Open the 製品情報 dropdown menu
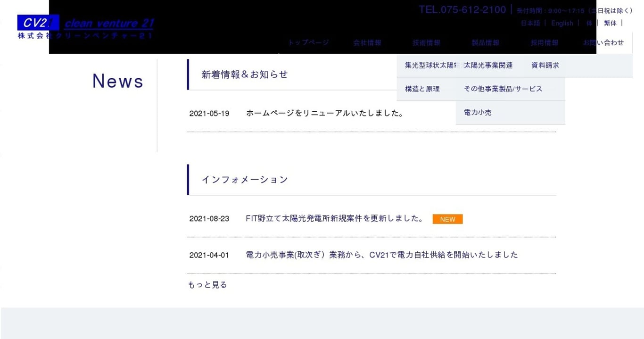The image size is (644, 339). click(x=485, y=42)
